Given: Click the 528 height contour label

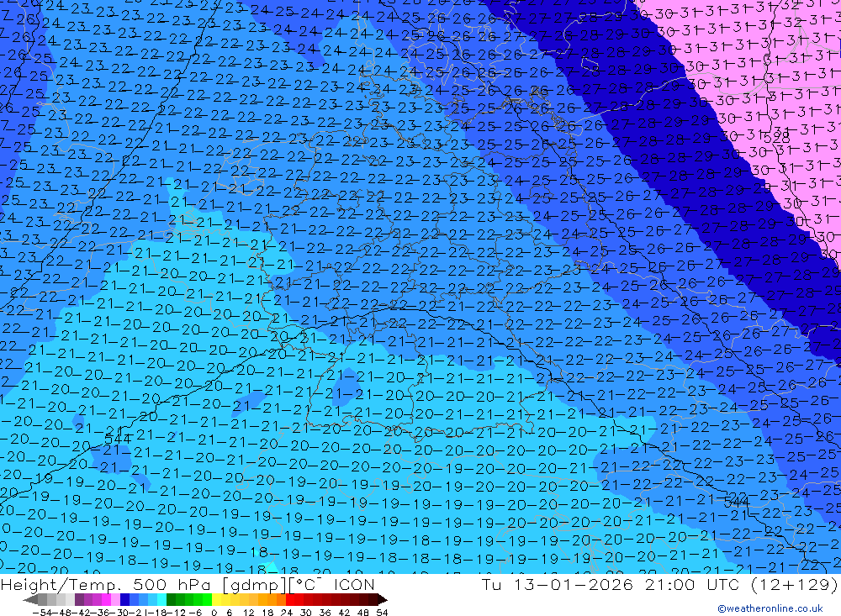Looking at the screenshot, I should click(x=777, y=139).
